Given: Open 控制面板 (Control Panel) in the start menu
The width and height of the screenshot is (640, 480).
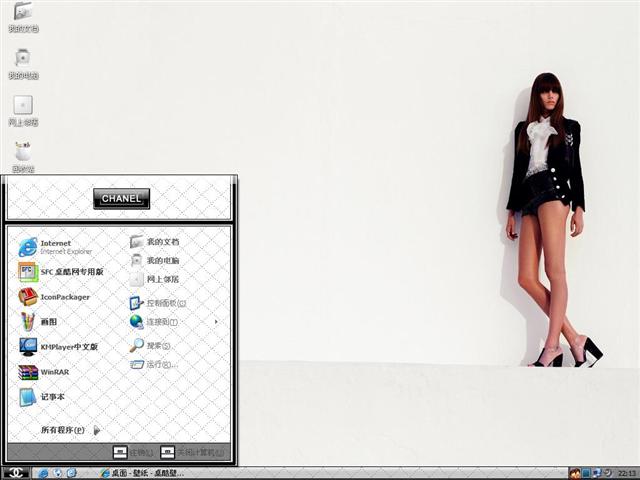Looking at the screenshot, I should pyautogui.click(x=158, y=303).
